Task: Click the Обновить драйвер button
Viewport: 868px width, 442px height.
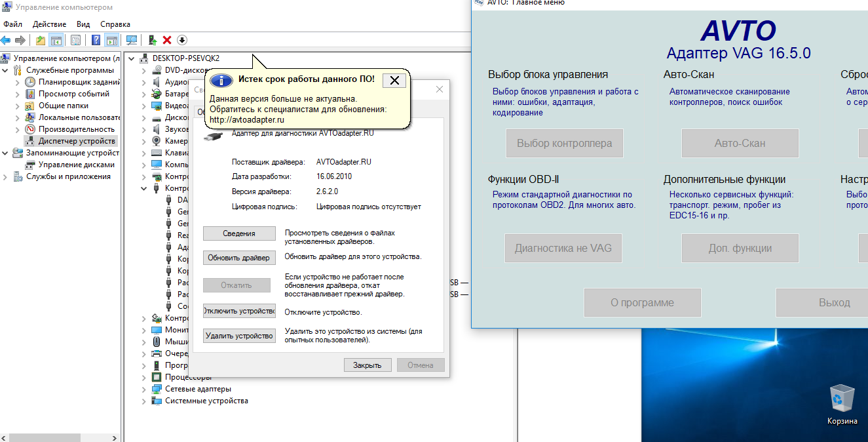Action: coord(238,258)
